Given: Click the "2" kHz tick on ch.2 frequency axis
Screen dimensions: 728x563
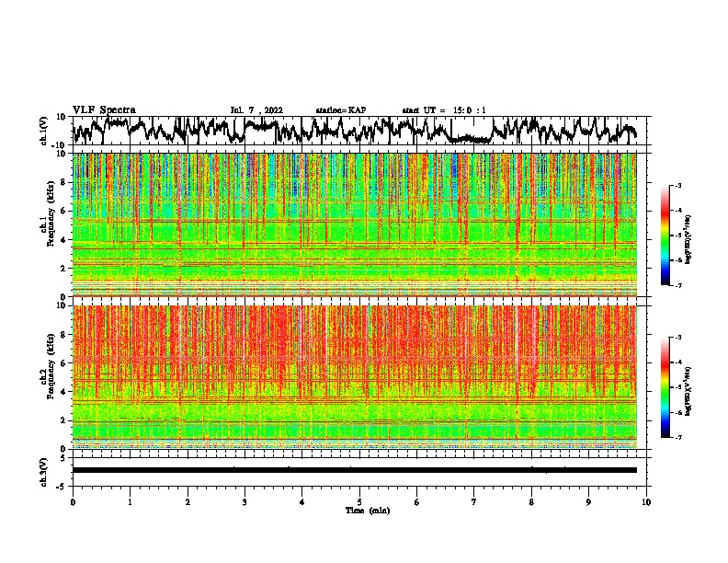Looking at the screenshot, I should [x=63, y=420].
